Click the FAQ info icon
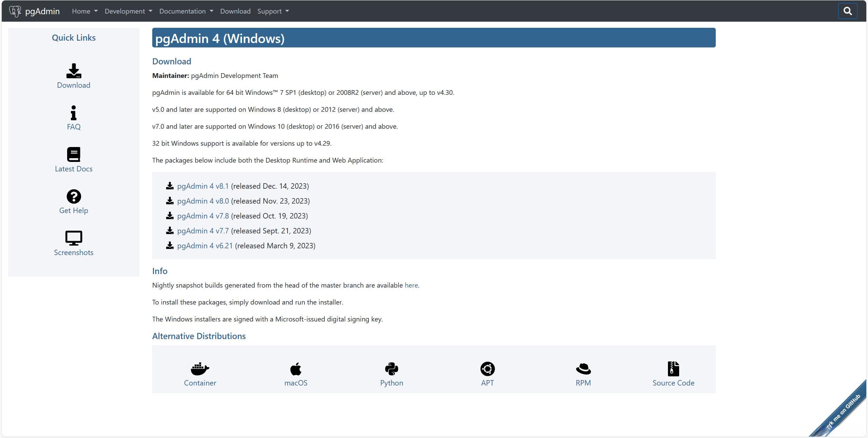This screenshot has width=868, height=438. [x=74, y=113]
